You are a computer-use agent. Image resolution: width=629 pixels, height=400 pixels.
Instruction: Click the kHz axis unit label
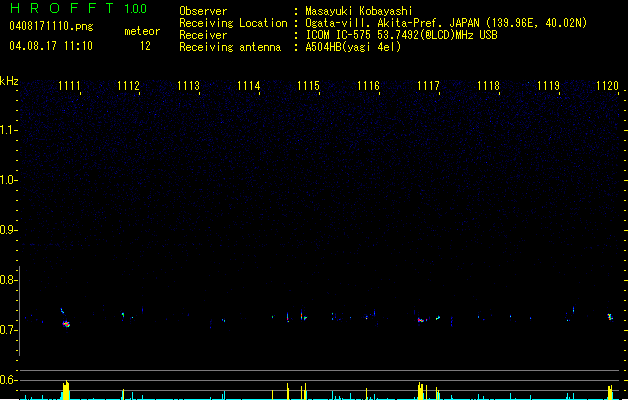click(x=9, y=81)
